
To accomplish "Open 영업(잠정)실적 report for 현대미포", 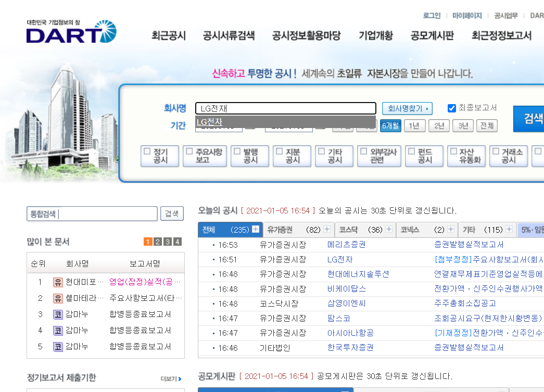I will point(145,282).
